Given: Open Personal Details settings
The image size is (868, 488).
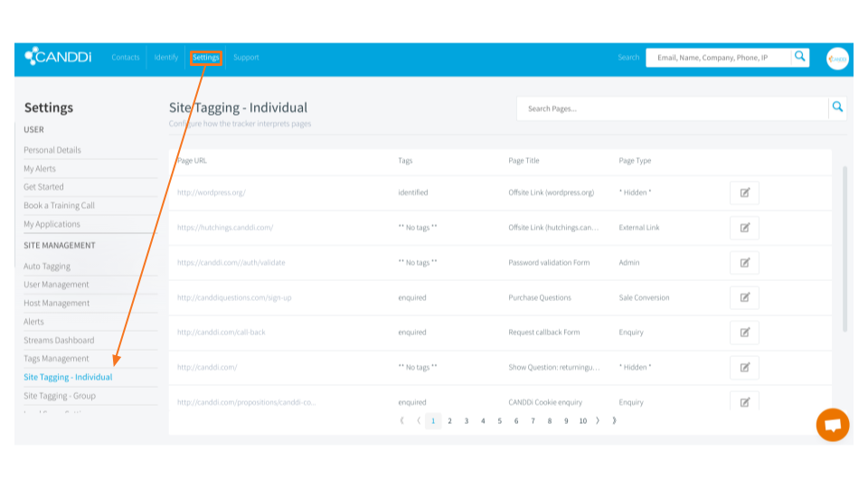Looking at the screenshot, I should (x=52, y=150).
